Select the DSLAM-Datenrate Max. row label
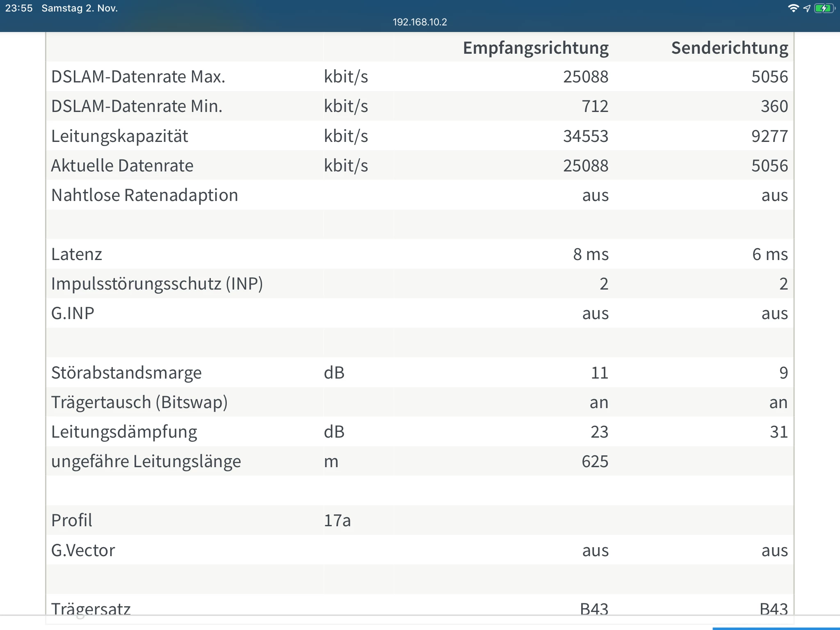The width and height of the screenshot is (840, 630). click(138, 77)
